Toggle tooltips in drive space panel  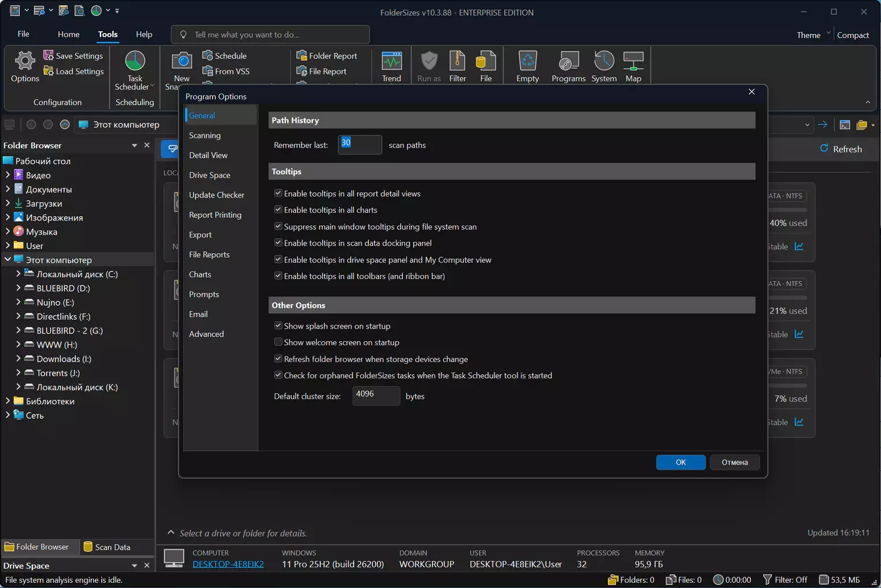click(x=278, y=259)
